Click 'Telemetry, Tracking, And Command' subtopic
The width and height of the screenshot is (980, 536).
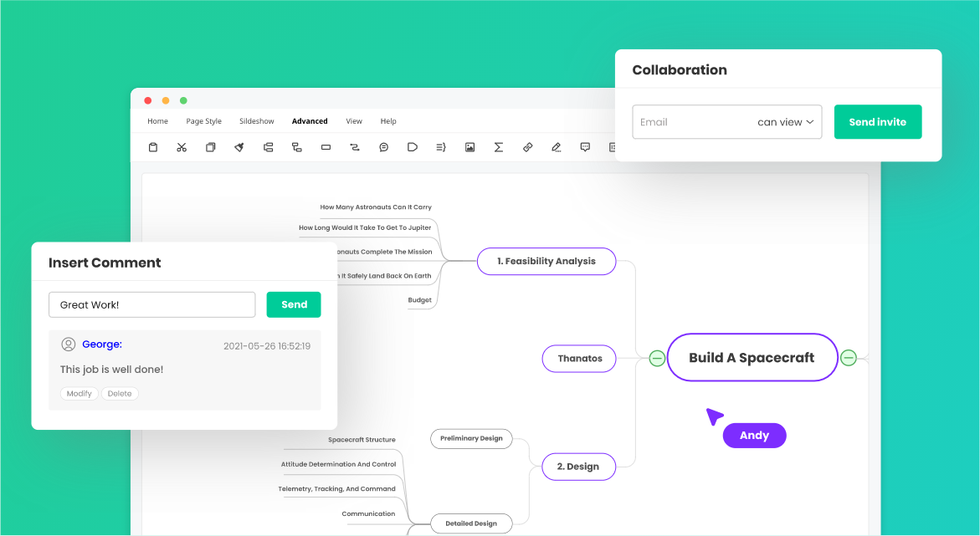point(337,488)
